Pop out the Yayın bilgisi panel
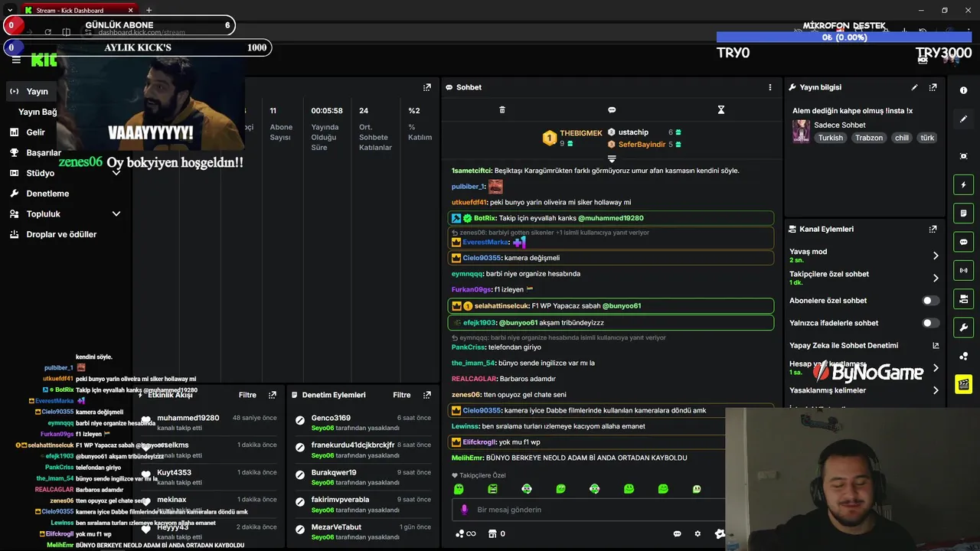 [933, 87]
